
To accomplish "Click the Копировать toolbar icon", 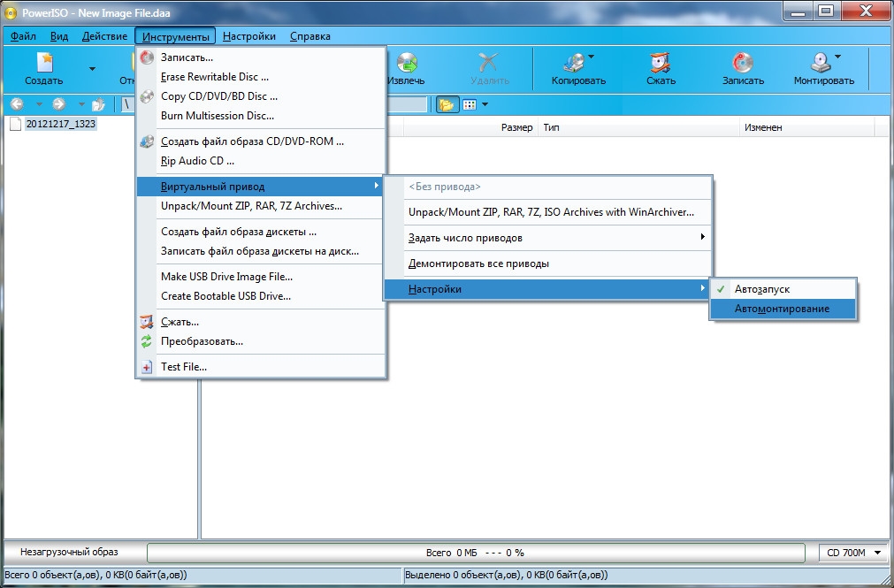I will [574, 62].
